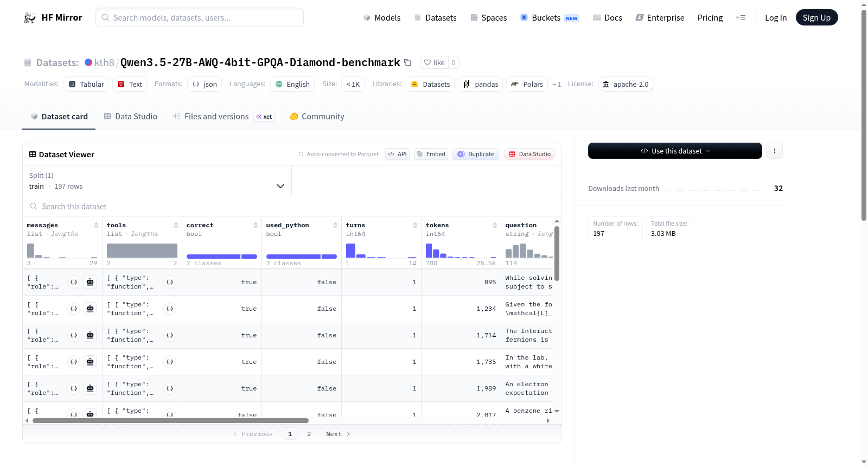This screenshot has height=467, width=868.
Task: Like the dataset with the heart button
Action: pyautogui.click(x=434, y=62)
